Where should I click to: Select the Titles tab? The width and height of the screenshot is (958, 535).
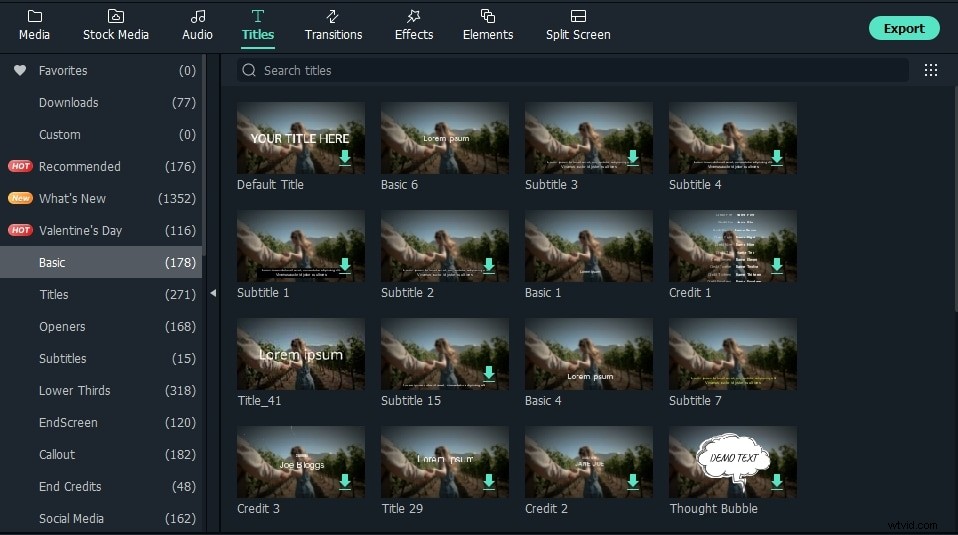pos(258,25)
